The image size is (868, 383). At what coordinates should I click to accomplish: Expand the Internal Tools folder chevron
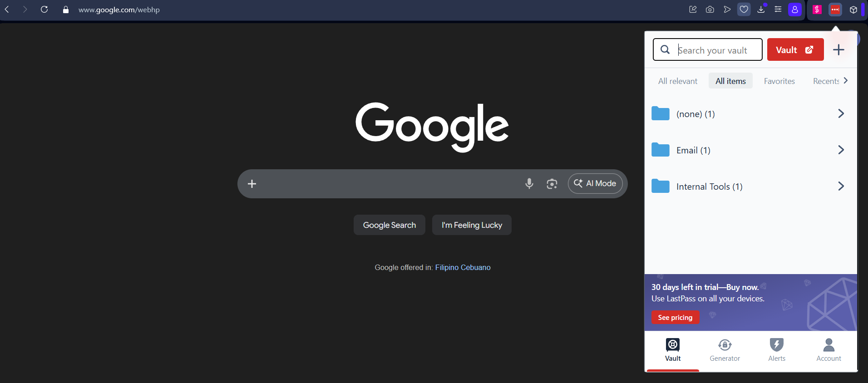841,186
